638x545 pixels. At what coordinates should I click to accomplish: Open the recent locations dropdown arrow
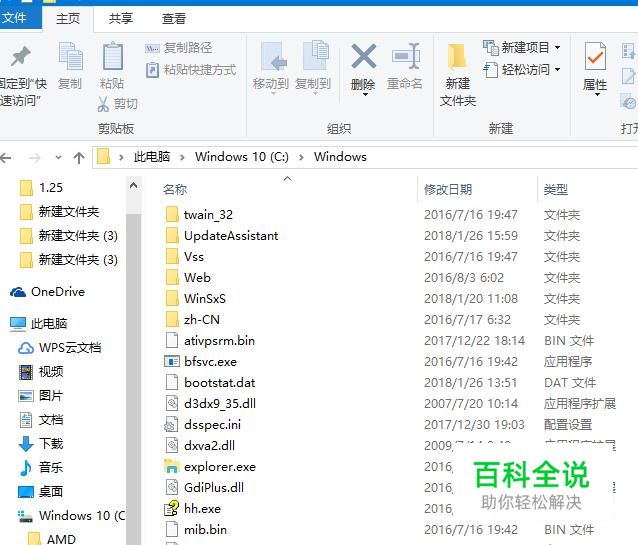[59, 158]
